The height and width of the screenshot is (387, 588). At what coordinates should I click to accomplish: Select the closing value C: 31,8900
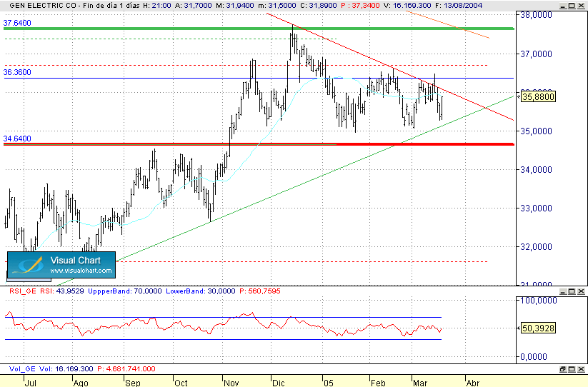pyautogui.click(x=318, y=6)
